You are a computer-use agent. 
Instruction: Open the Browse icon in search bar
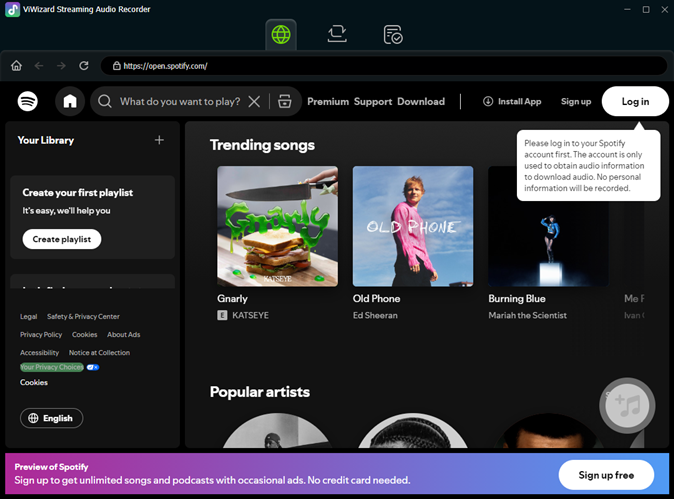click(x=285, y=101)
